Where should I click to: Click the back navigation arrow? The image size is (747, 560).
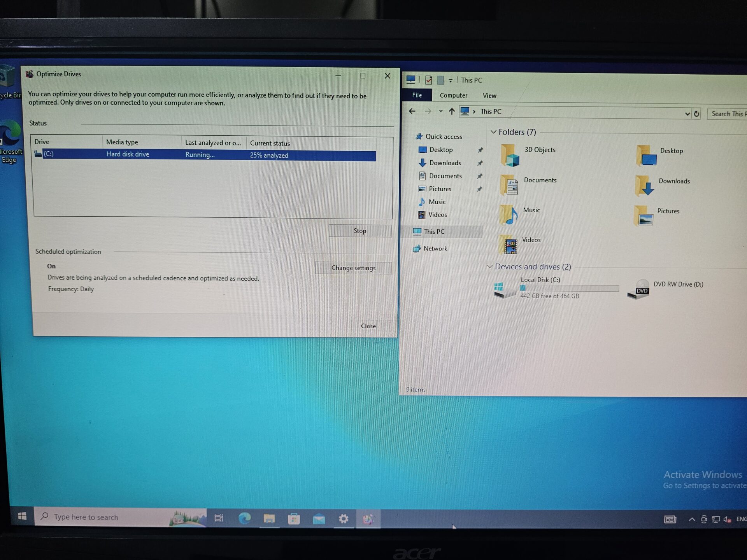pos(412,111)
